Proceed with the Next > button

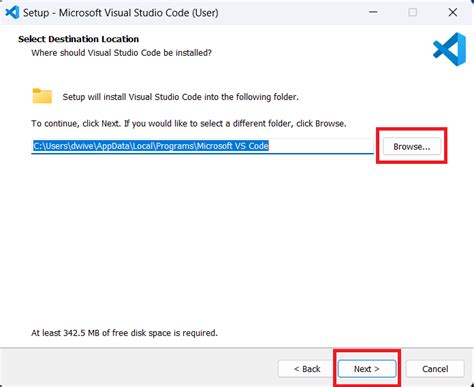point(367,369)
